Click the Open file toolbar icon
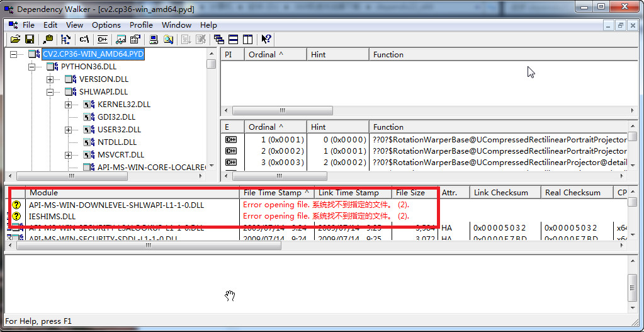 coord(15,39)
